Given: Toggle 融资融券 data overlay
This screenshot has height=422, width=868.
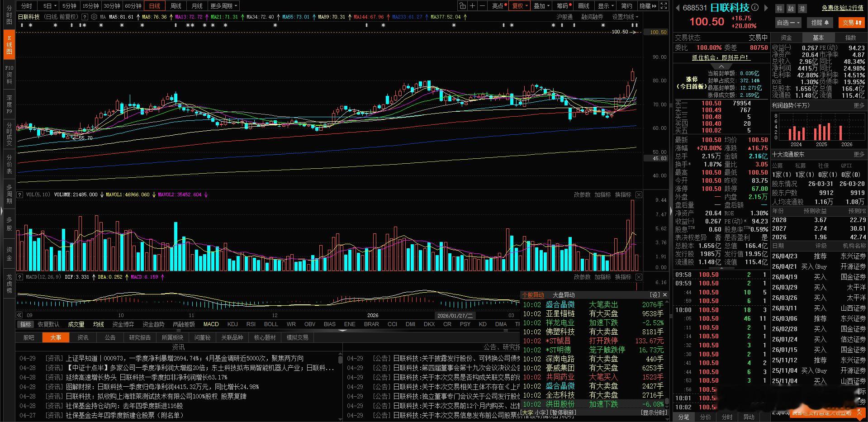Looking at the screenshot, I should tap(593, 16).
